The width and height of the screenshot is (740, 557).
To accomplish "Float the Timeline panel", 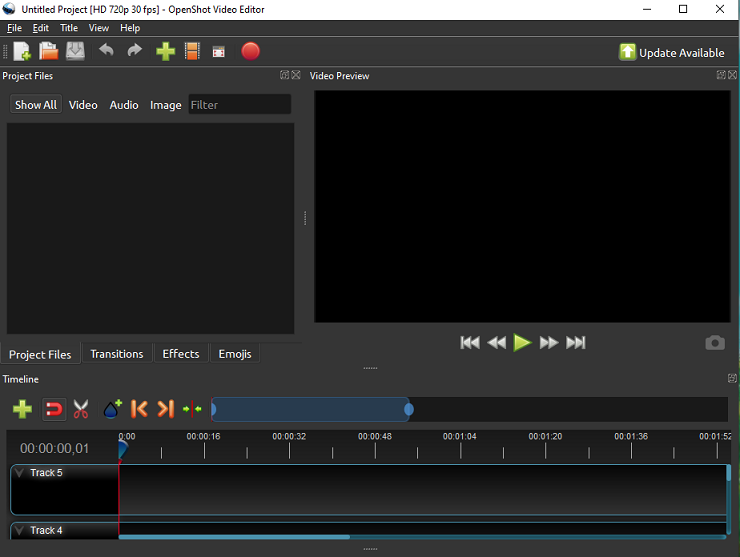I will [x=732, y=378].
